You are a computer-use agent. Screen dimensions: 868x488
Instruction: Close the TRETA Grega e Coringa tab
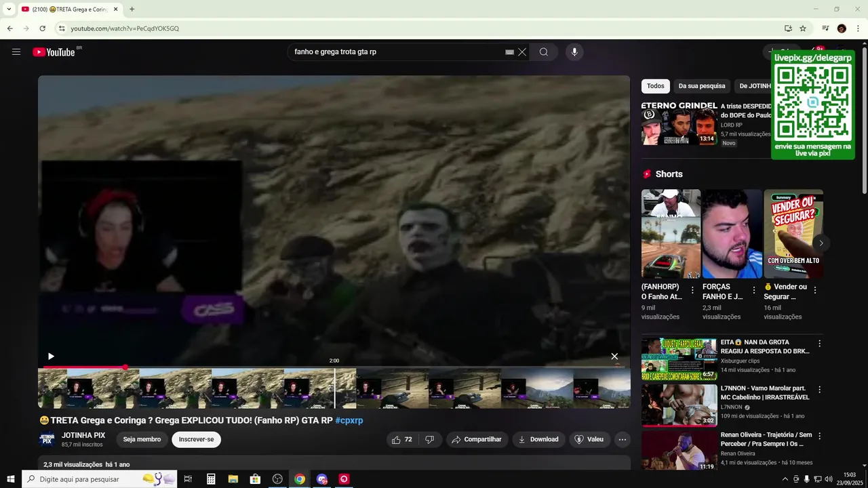(116, 9)
